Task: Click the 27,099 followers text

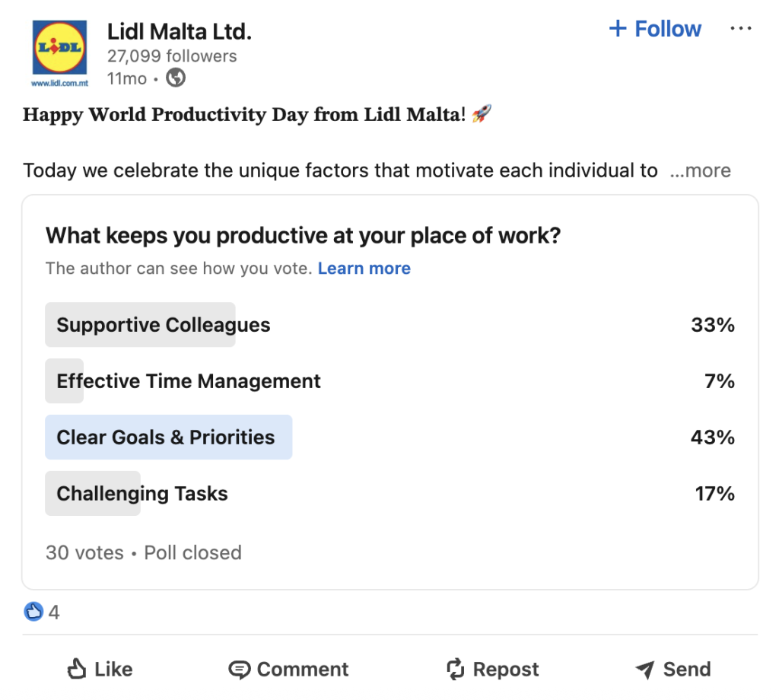Action: [x=172, y=56]
